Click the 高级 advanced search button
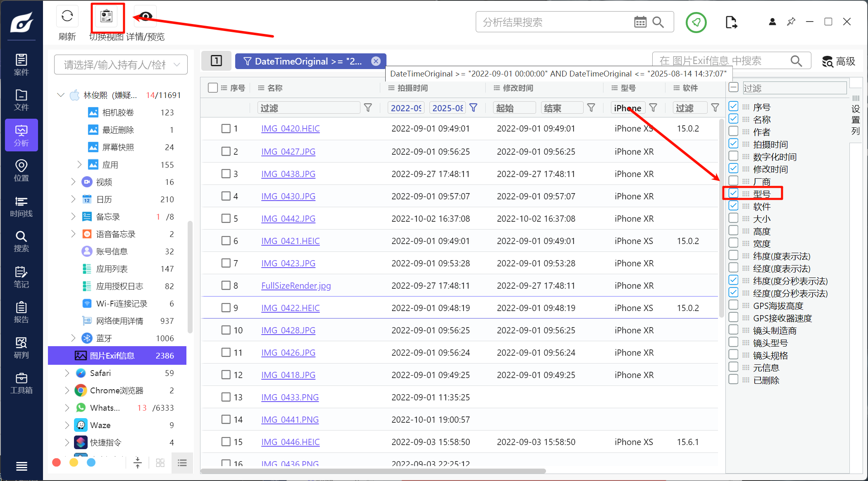Image resolution: width=868 pixels, height=481 pixels. [x=839, y=61]
